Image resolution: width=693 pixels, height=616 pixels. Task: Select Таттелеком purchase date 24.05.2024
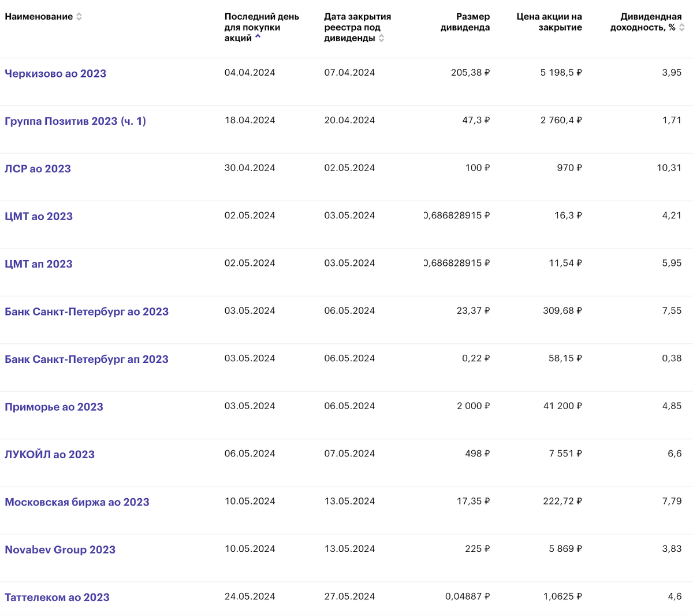pyautogui.click(x=250, y=596)
